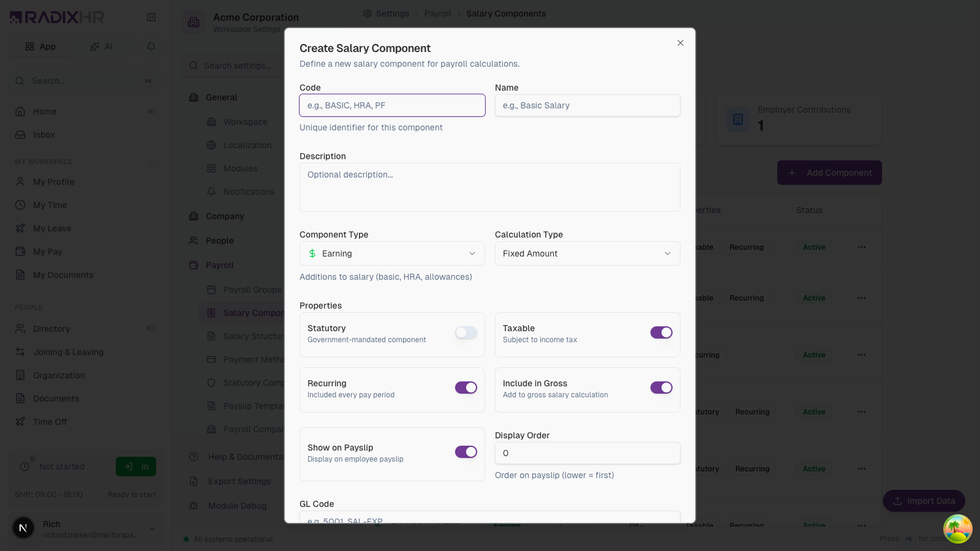980x551 pixels.
Task: Click the My Profile icon
Action: 20,182
